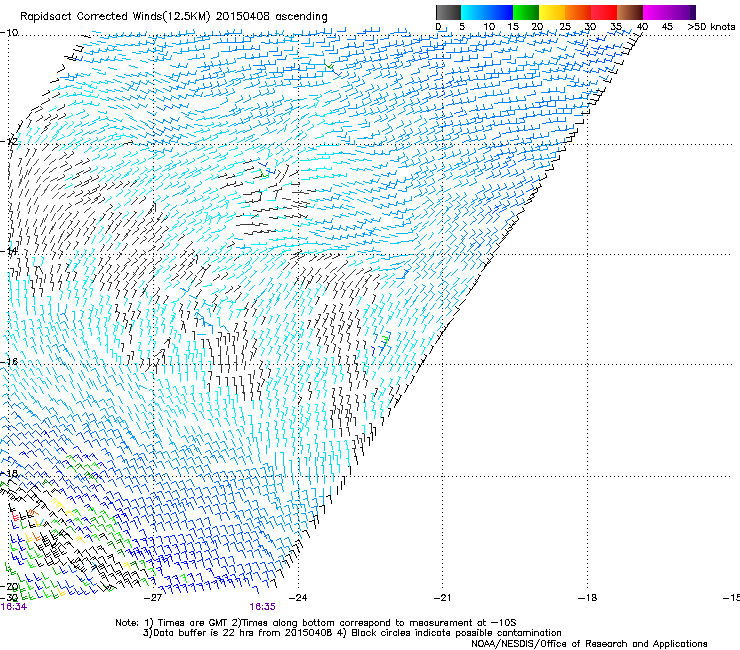Select the cyan 5-10 knots legend swatch

474,12
